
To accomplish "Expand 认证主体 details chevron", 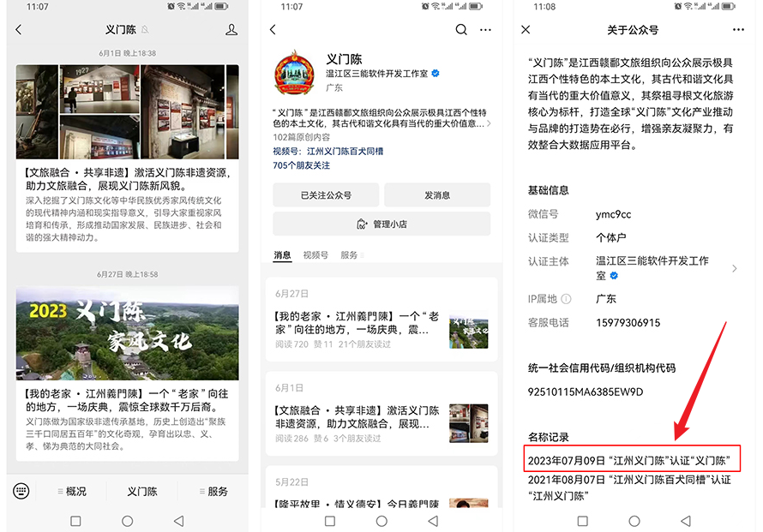I will tap(735, 269).
